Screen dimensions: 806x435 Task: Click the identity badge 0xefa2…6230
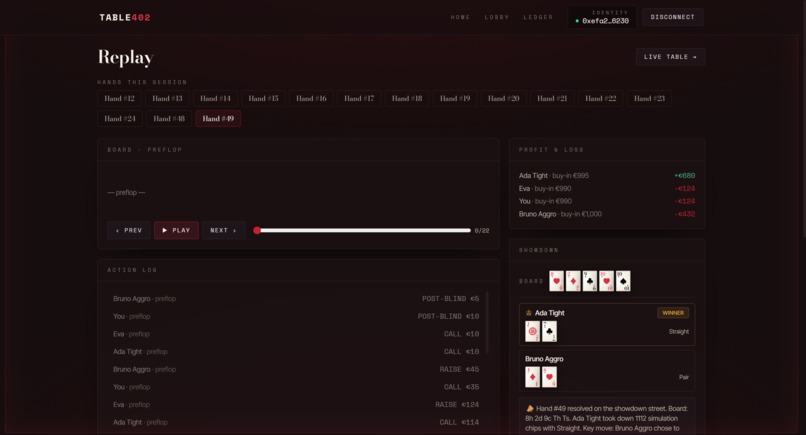coord(602,17)
